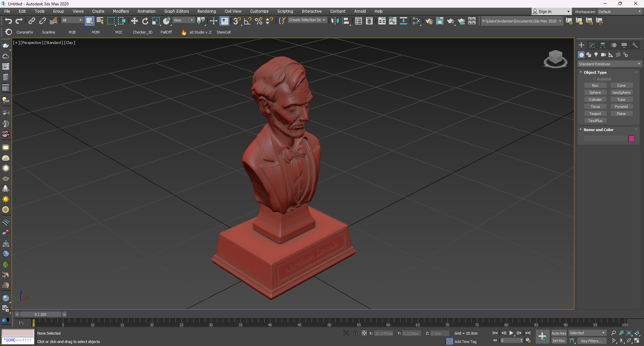
Task: Click the ViewCube in viewport
Action: 555,59
